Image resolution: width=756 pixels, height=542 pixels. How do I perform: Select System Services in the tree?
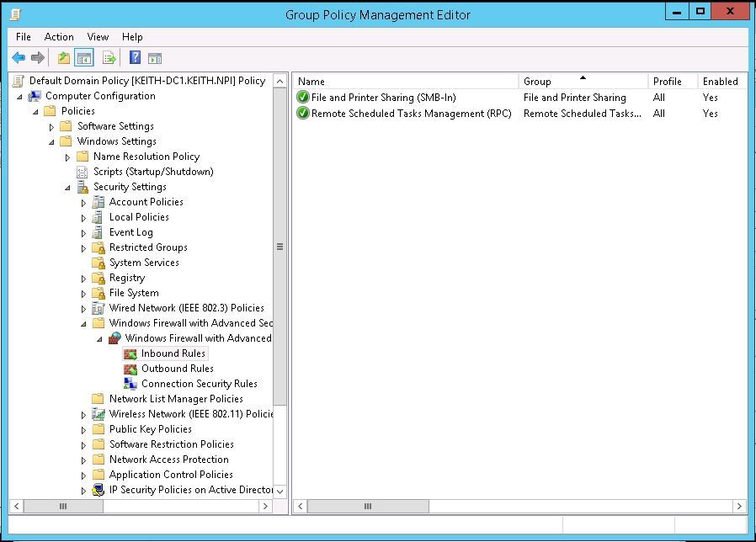tap(144, 263)
